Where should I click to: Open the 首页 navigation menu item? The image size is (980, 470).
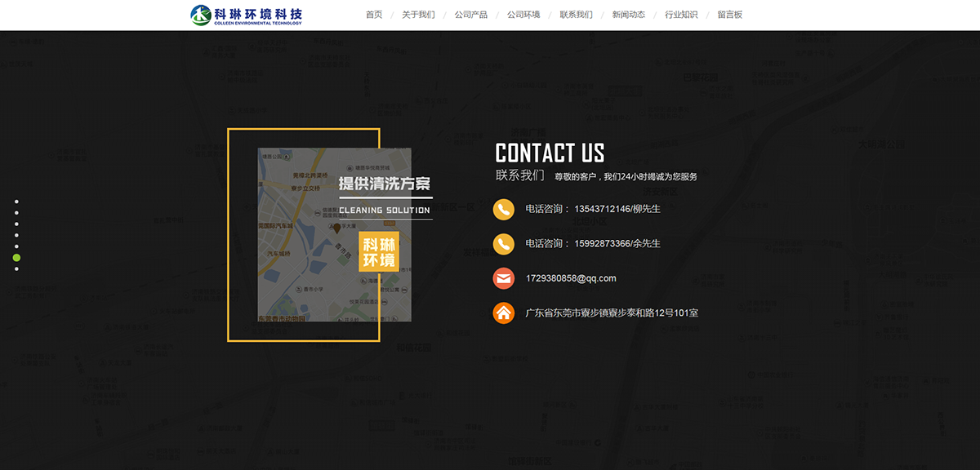click(x=373, y=14)
